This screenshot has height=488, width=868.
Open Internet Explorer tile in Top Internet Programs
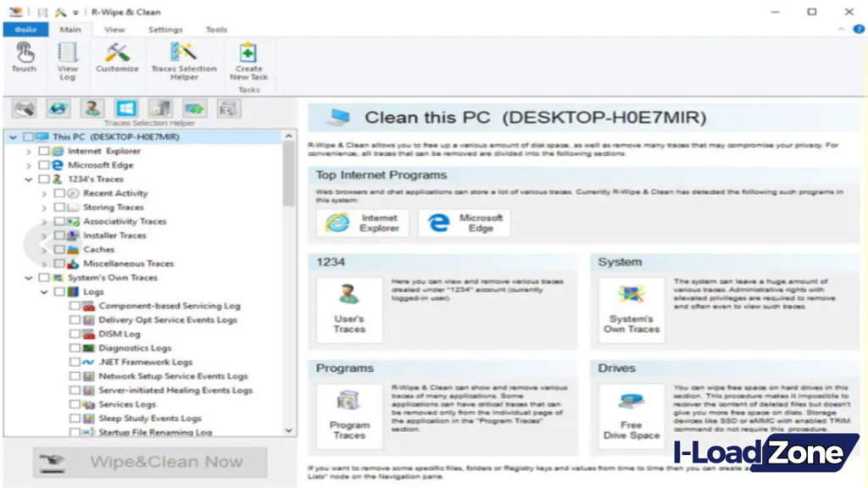(x=363, y=223)
